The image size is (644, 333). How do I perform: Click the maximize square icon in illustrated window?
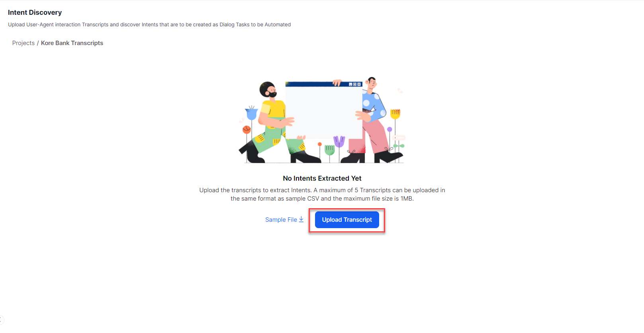click(355, 85)
